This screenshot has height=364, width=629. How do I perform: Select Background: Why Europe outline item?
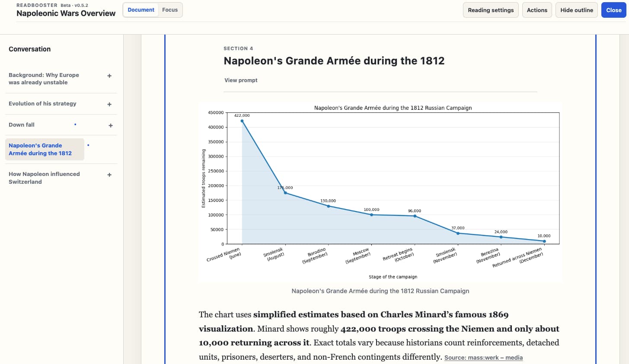pos(44,79)
